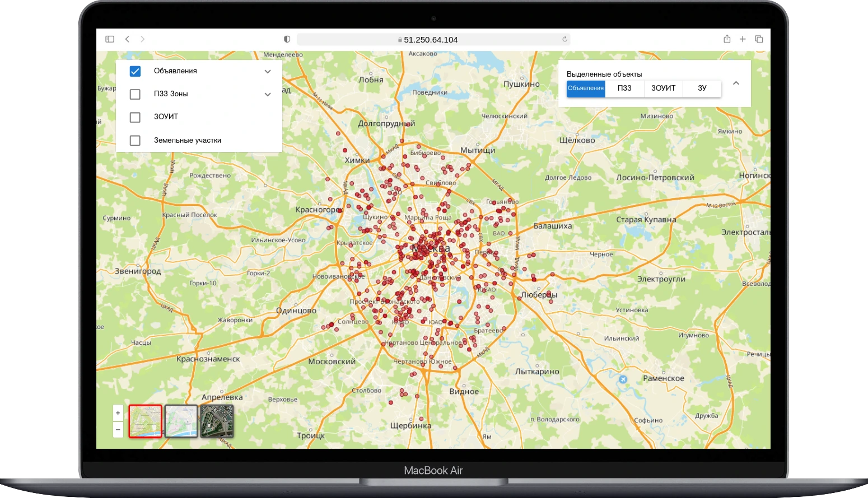Screen dimensions: 868x498
Task: Zoom in on the map
Action: (118, 413)
